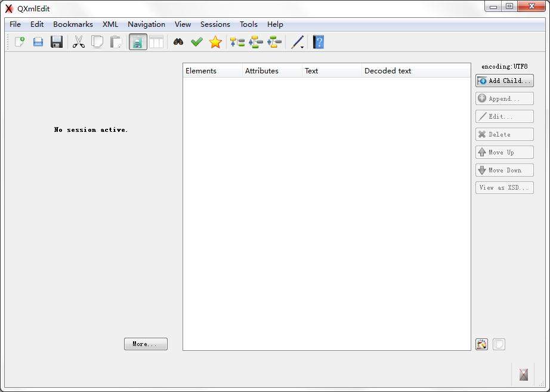This screenshot has width=550, height=392.
Task: Open the style dropdown button below Decoded text
Action: 482,344
